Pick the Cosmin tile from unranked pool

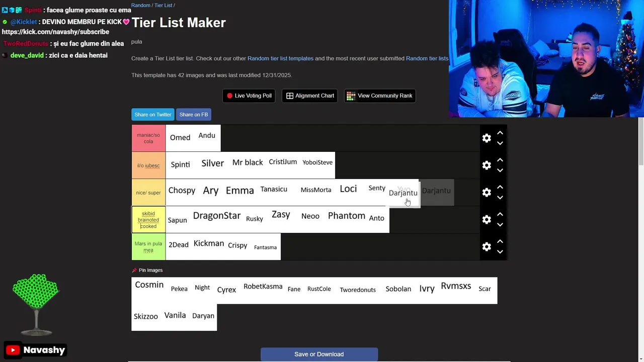coord(149,290)
